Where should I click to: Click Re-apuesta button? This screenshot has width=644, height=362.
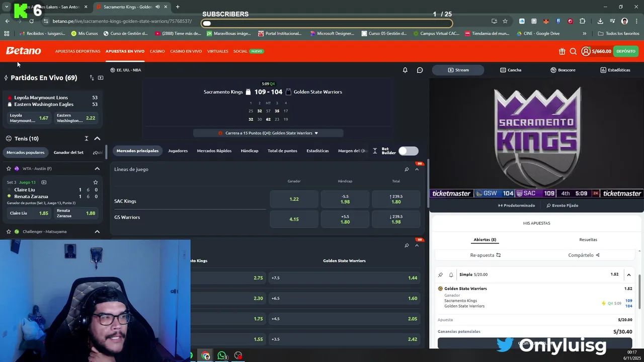pyautogui.click(x=486, y=255)
